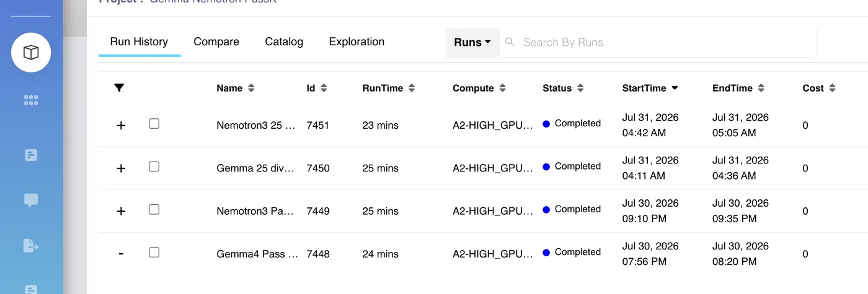This screenshot has width=868, height=294.
Task: Select checkbox for run 7448
Action: pos(154,252)
